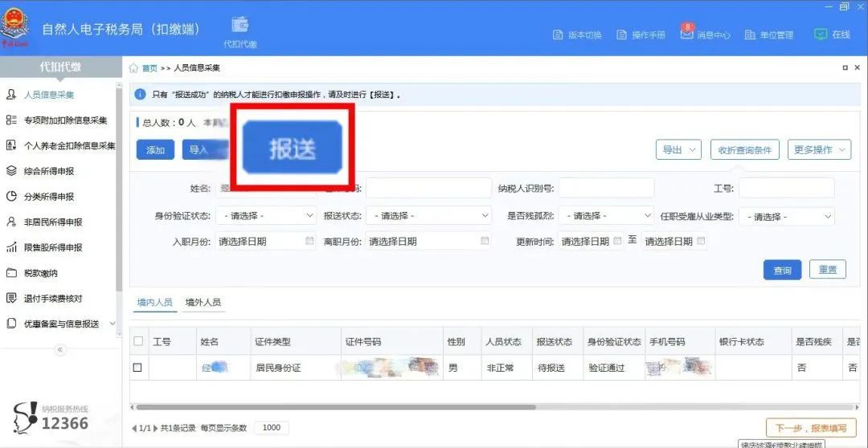Open calendar icon in 更新时间 end field
The width and height of the screenshot is (868, 448).
pyautogui.click(x=701, y=241)
